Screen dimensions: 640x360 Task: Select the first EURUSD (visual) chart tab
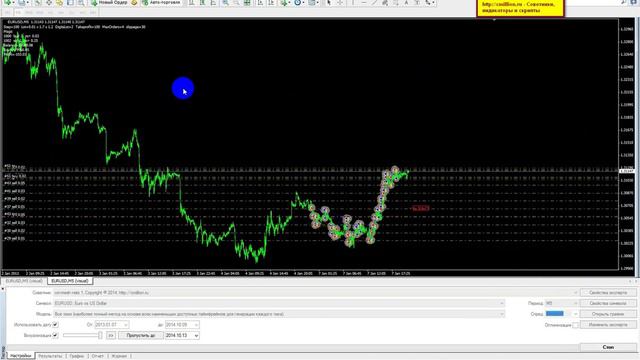tap(24, 281)
